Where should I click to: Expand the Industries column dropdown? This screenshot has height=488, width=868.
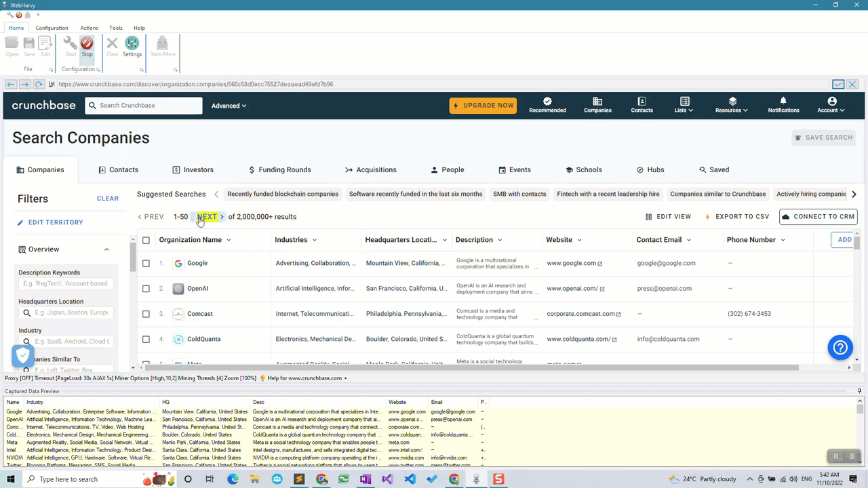(x=314, y=240)
